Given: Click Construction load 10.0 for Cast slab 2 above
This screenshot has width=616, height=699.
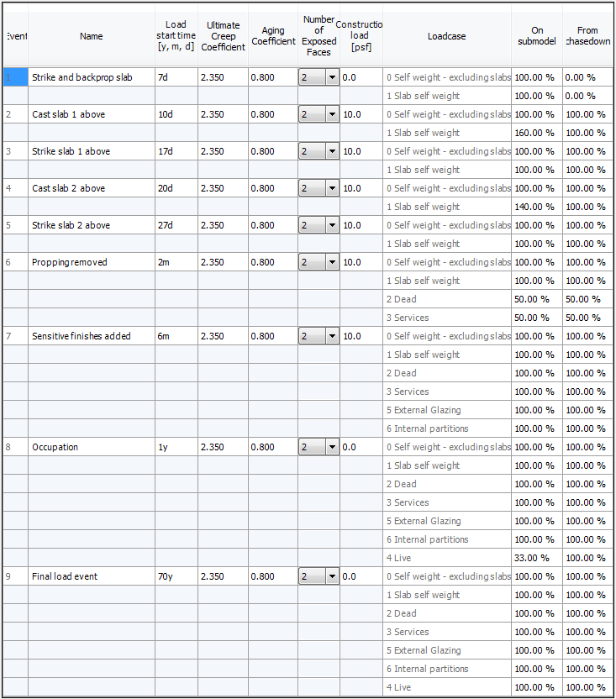Looking at the screenshot, I should 361,188.
